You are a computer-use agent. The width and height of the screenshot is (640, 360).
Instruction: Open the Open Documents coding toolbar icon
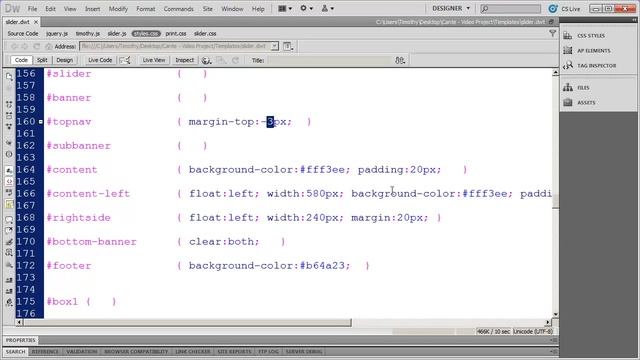point(9,76)
